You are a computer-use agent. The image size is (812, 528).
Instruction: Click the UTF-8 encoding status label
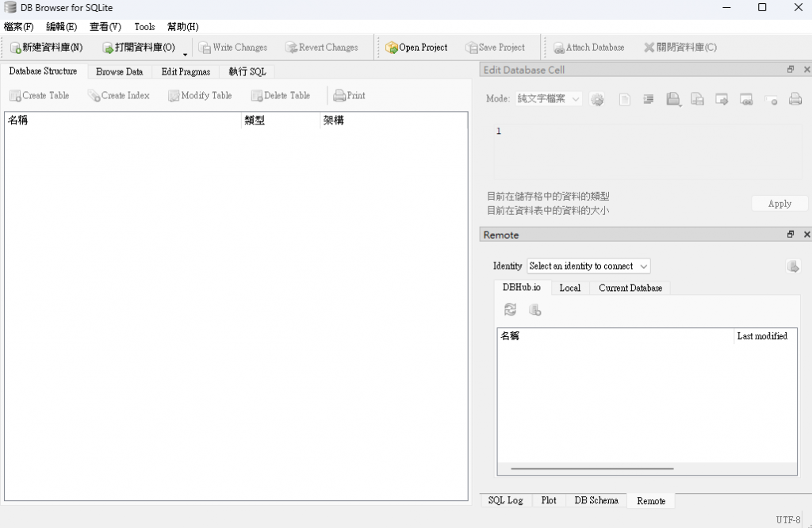coord(787,520)
